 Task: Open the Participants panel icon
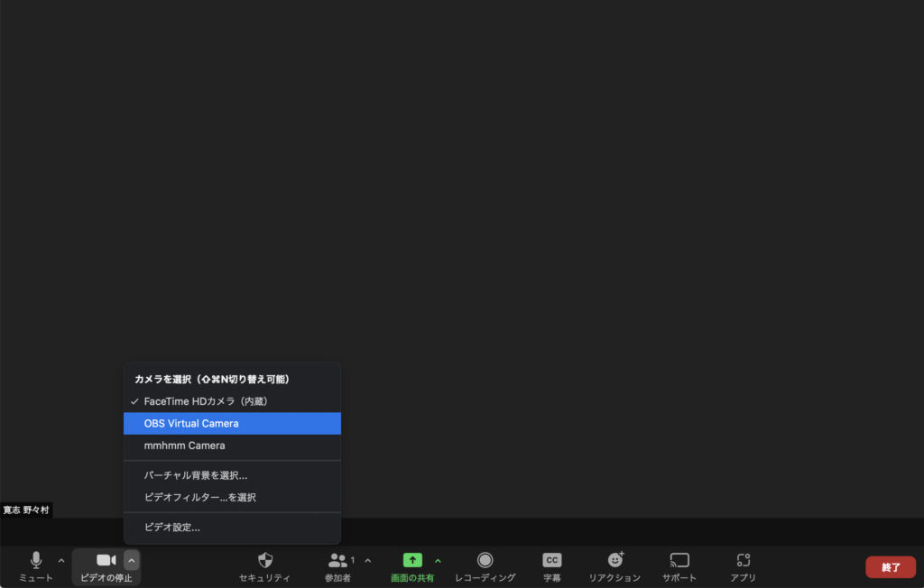tap(337, 560)
